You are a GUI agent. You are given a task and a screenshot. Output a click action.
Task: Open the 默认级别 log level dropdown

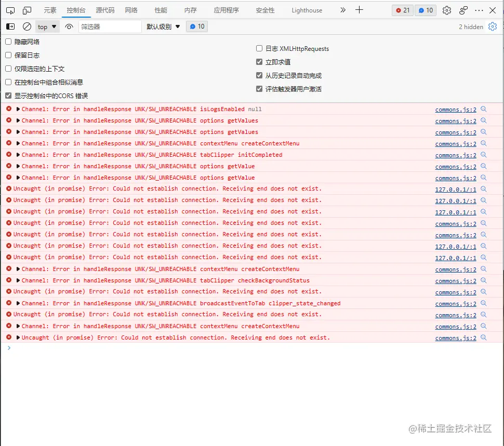click(x=162, y=26)
